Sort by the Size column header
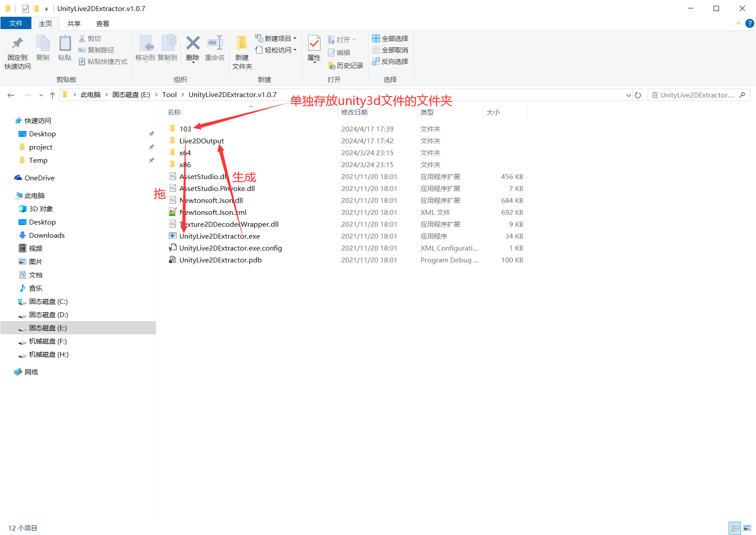756x535 pixels. [x=505, y=112]
